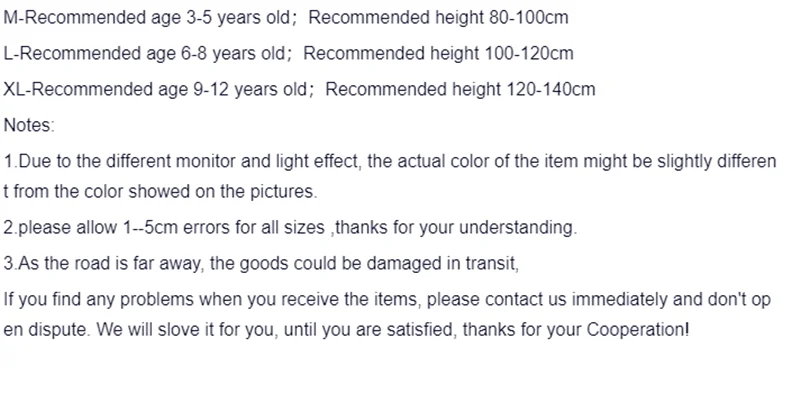Click Recommended height 120-140cm text
Image resolution: width=800 pixels, height=402 pixels.
[460, 89]
